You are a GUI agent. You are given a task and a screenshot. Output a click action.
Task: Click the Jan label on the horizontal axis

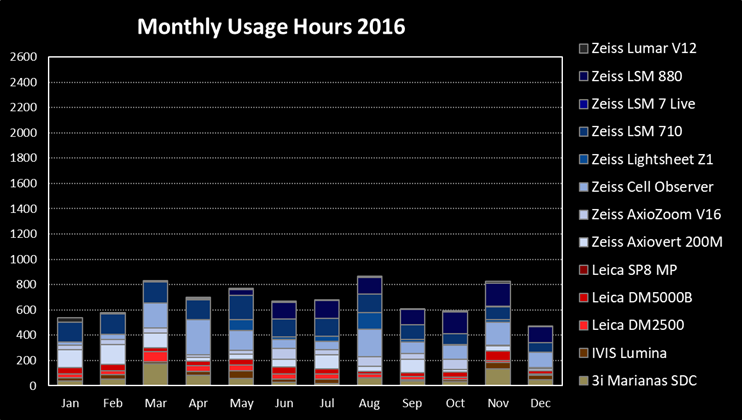click(70, 402)
